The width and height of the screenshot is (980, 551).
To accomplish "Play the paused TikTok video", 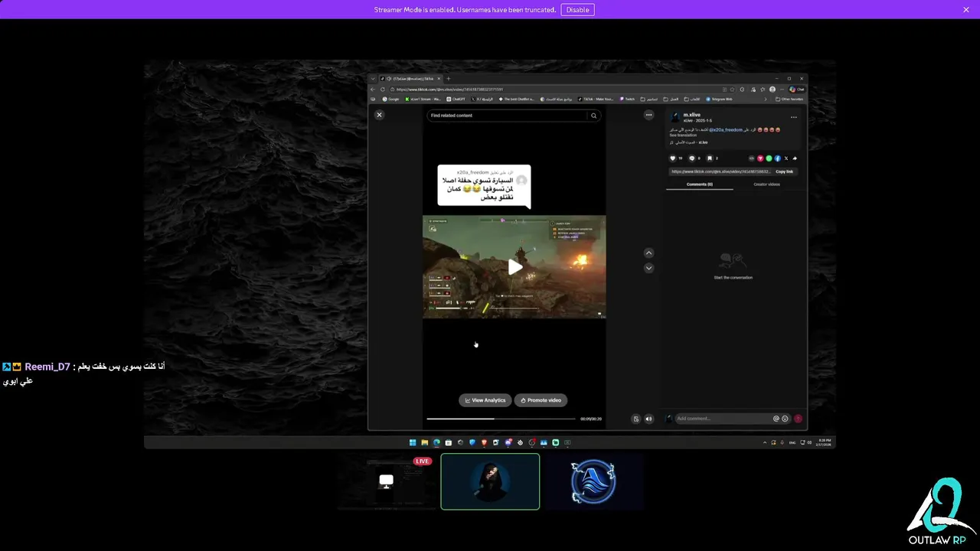I will click(x=514, y=267).
